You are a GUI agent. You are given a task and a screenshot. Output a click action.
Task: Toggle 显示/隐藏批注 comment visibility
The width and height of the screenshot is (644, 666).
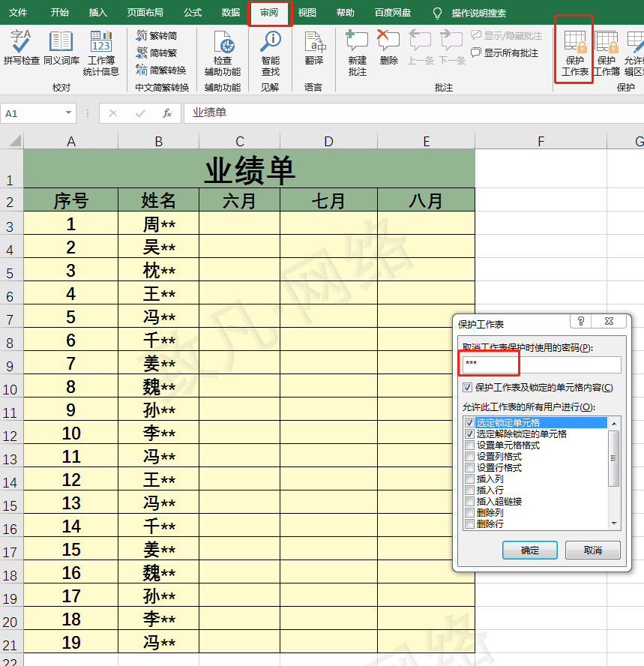(507, 36)
